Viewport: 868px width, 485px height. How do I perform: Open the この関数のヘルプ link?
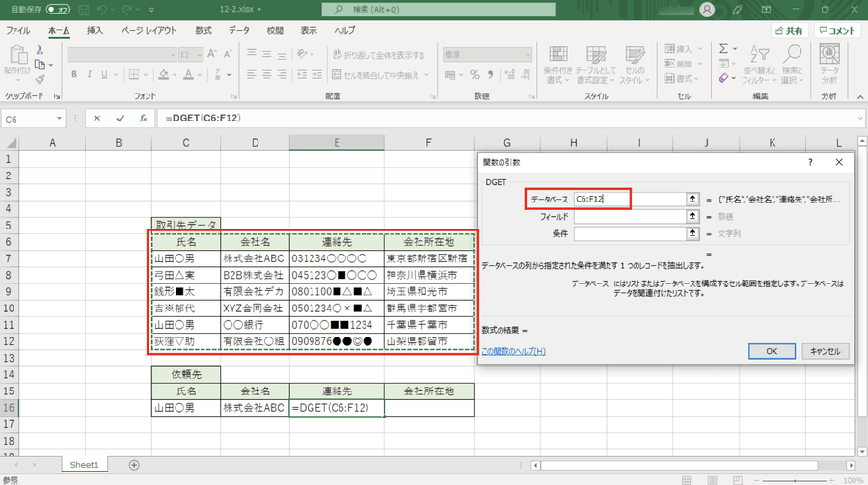513,351
